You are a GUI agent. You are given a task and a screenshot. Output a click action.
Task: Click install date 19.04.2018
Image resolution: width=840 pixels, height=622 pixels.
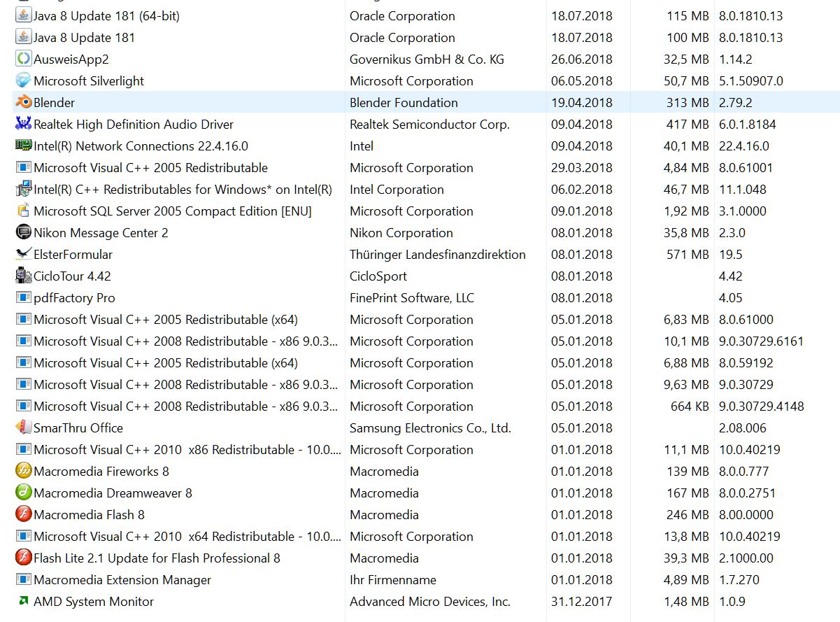coord(582,102)
